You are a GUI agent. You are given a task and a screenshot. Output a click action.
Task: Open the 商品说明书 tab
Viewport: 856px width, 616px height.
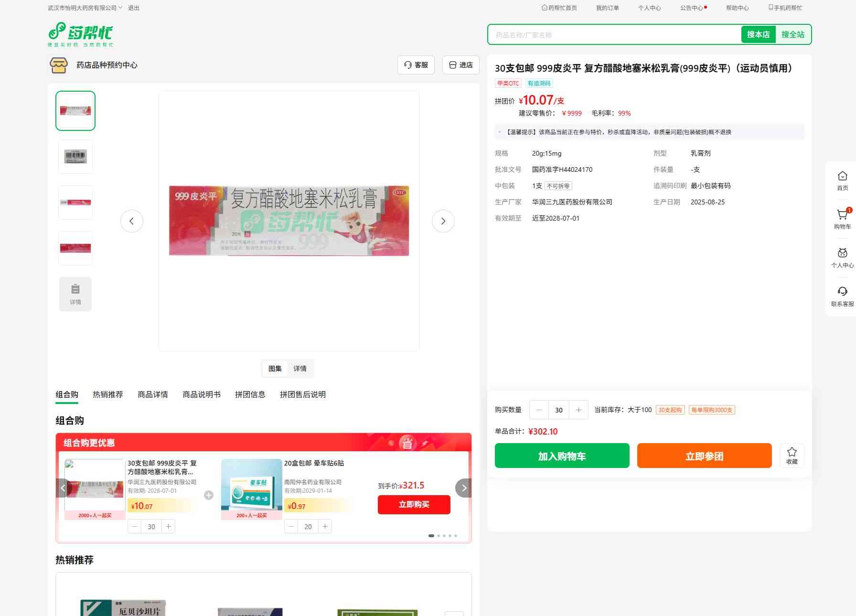point(201,394)
